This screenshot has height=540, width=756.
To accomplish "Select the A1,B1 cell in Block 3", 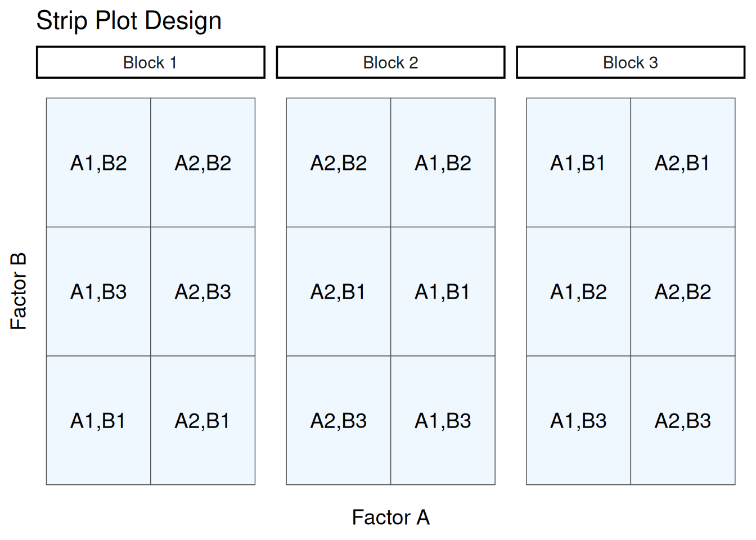I will coord(578,163).
